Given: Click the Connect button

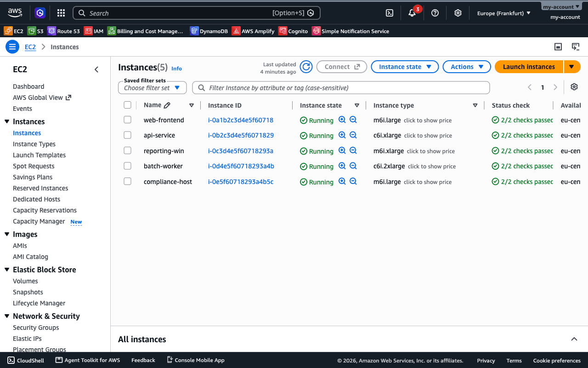Looking at the screenshot, I should click(x=342, y=67).
